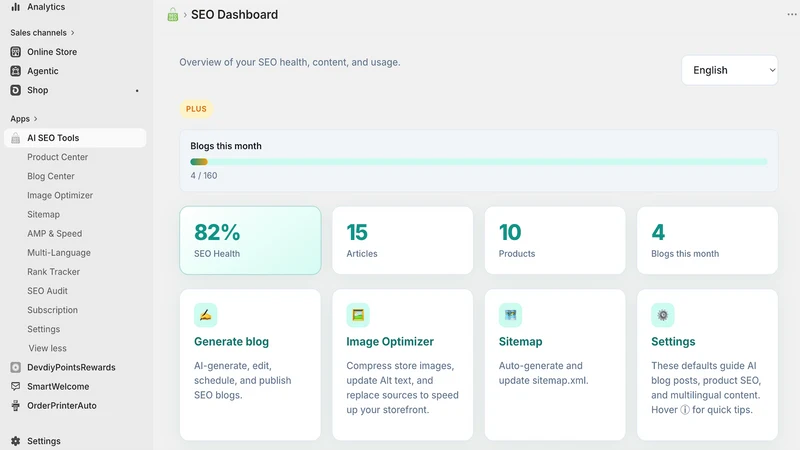Click the OrderPrinterAuto label
The height and width of the screenshot is (450, 800).
[62, 406]
